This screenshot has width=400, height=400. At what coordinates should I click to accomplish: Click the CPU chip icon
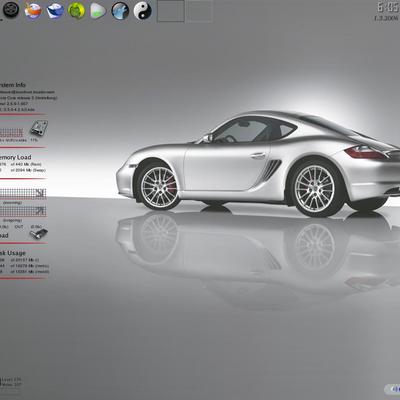(39, 128)
